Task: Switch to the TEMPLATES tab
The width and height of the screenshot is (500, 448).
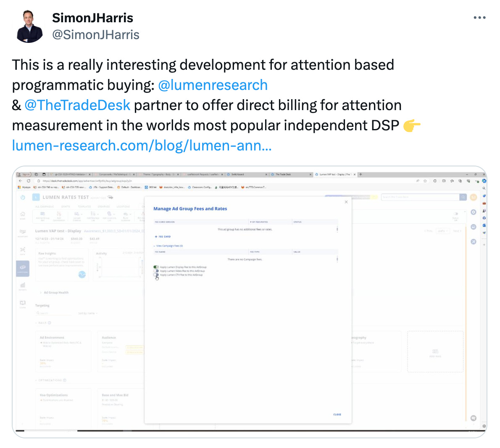Action: 84,207
